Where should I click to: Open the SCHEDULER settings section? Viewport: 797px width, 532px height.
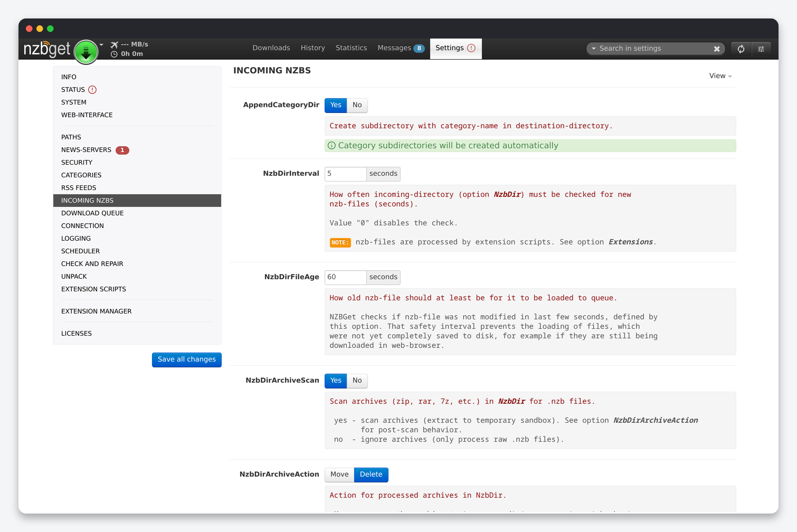tap(137, 251)
